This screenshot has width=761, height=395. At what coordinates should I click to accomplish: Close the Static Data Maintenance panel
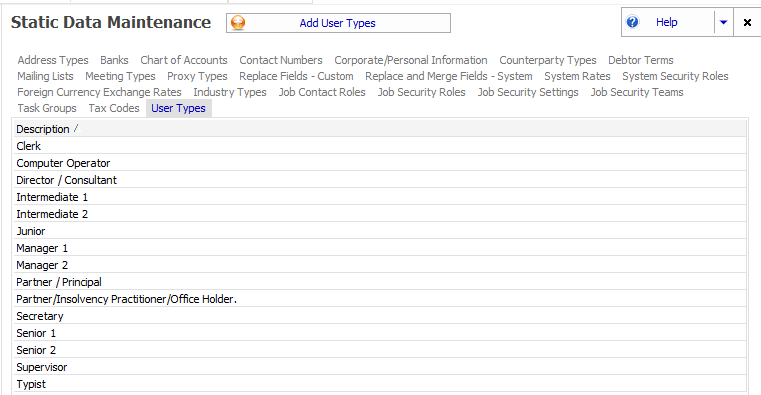click(747, 22)
